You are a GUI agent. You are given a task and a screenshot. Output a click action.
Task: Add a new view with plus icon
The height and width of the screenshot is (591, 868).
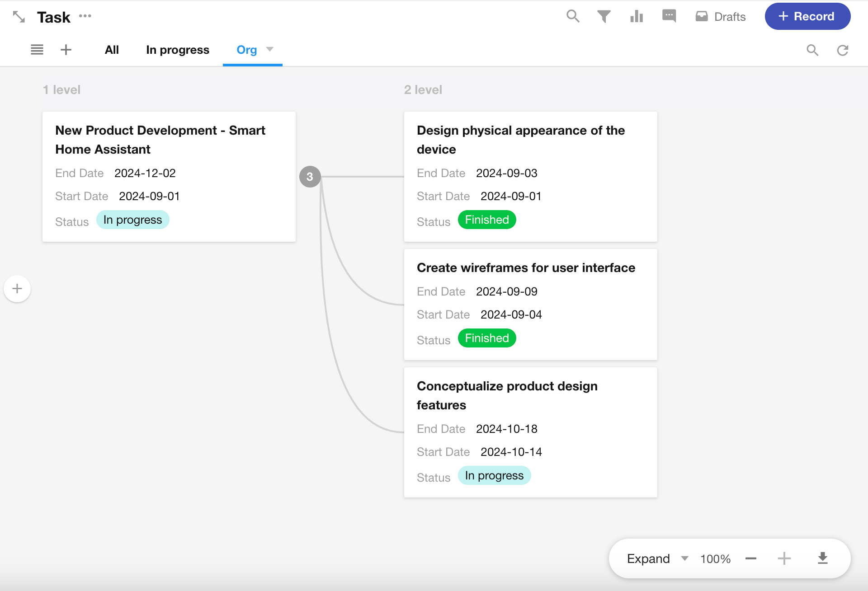click(x=66, y=50)
